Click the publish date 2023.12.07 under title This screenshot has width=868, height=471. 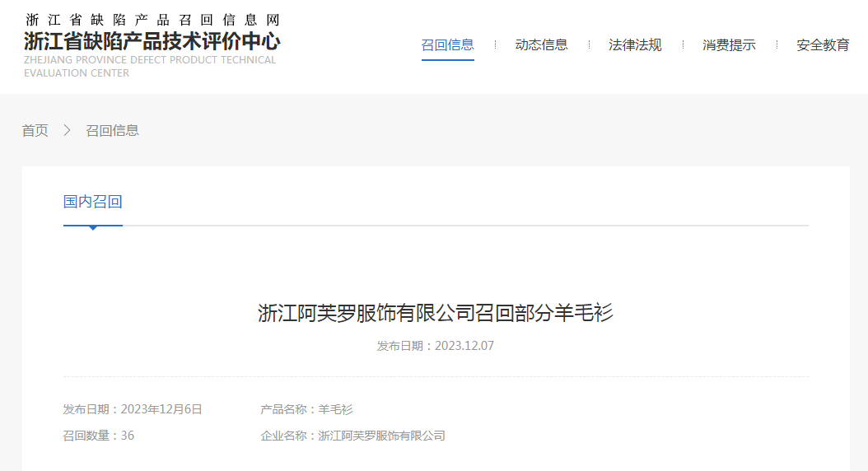[436, 346]
